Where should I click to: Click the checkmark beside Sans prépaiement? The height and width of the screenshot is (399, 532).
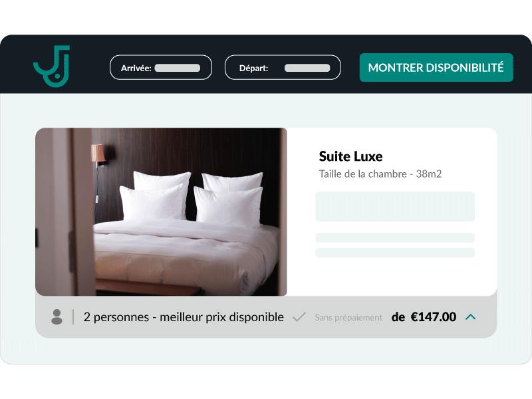pos(299,317)
